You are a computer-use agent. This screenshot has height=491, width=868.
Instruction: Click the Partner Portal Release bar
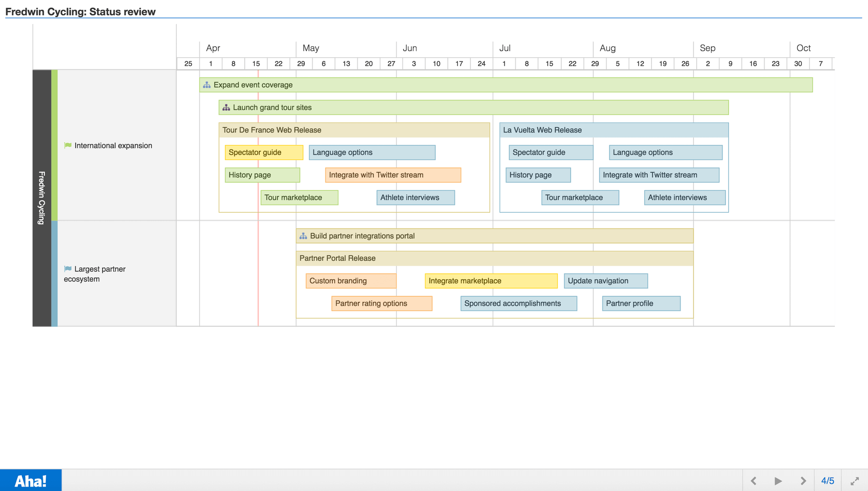(x=494, y=258)
